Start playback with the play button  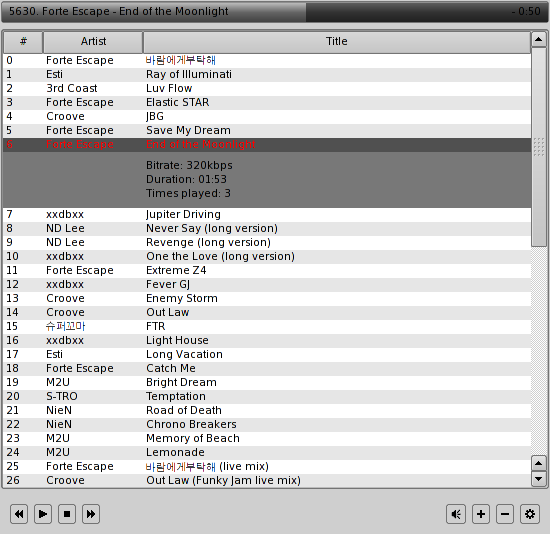tap(43, 514)
